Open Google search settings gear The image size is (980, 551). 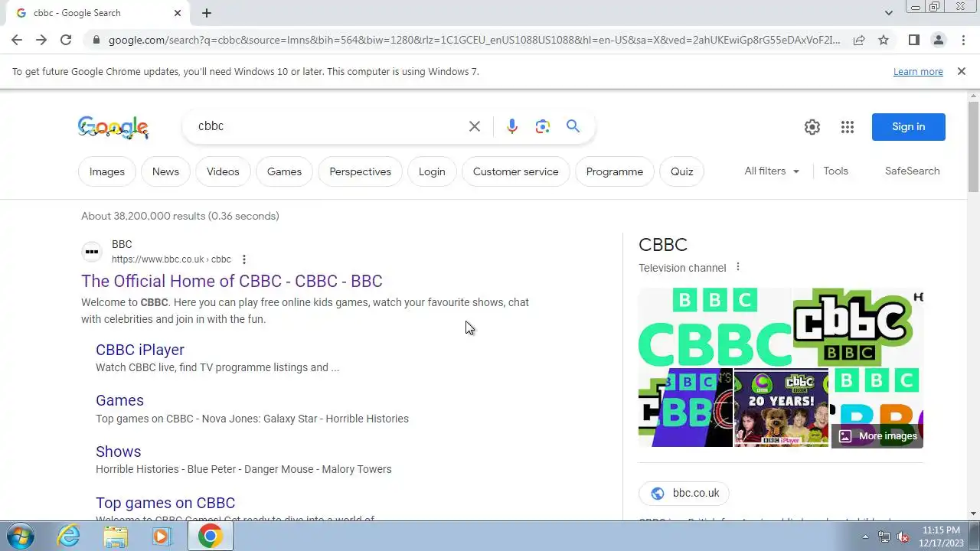click(x=812, y=127)
